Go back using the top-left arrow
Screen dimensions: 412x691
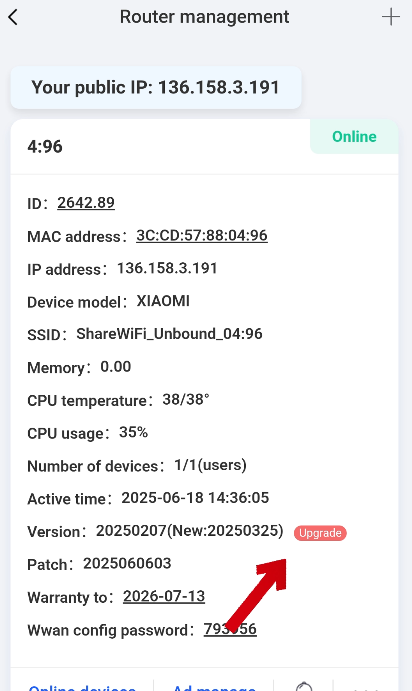pos(13,17)
